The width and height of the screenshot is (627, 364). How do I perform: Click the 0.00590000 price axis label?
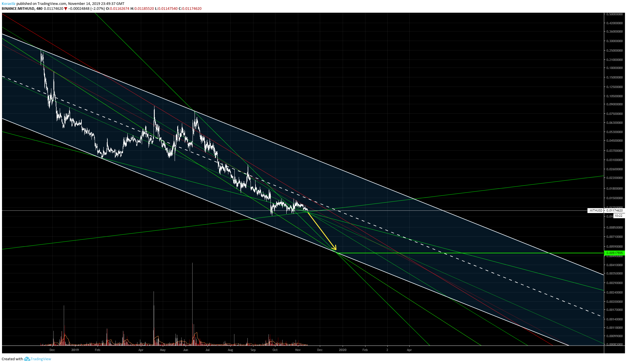[x=615, y=247]
